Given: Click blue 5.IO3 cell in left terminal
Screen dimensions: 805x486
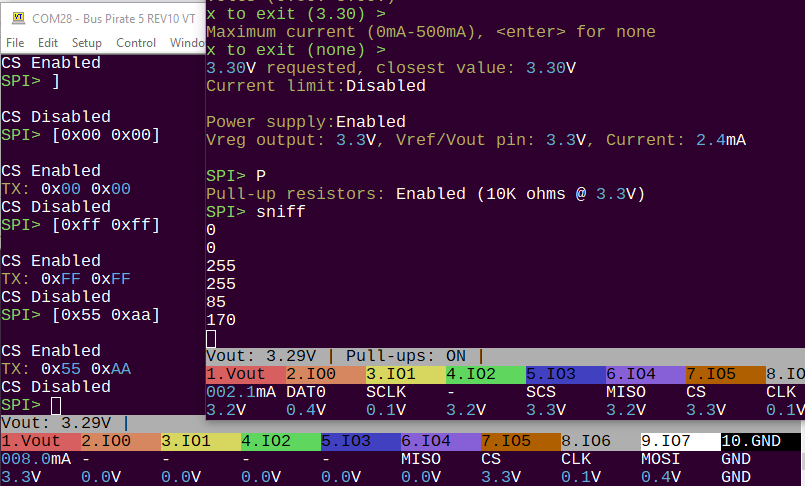Looking at the screenshot, I should (361, 441).
